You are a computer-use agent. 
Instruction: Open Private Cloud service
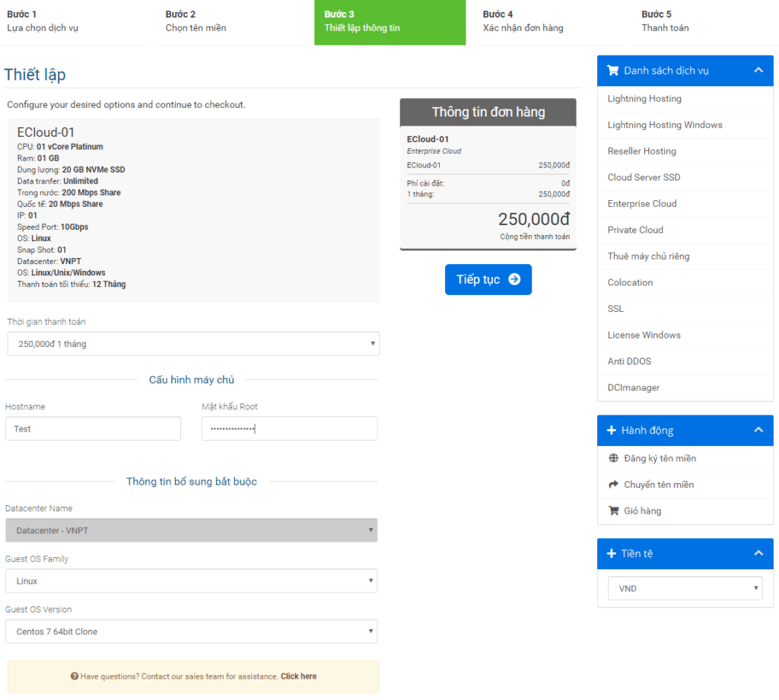click(685, 230)
